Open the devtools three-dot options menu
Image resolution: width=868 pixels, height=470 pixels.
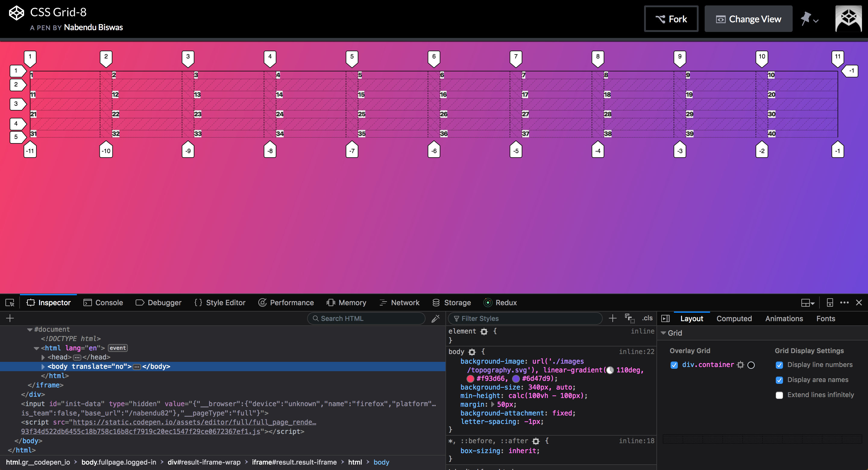click(844, 302)
